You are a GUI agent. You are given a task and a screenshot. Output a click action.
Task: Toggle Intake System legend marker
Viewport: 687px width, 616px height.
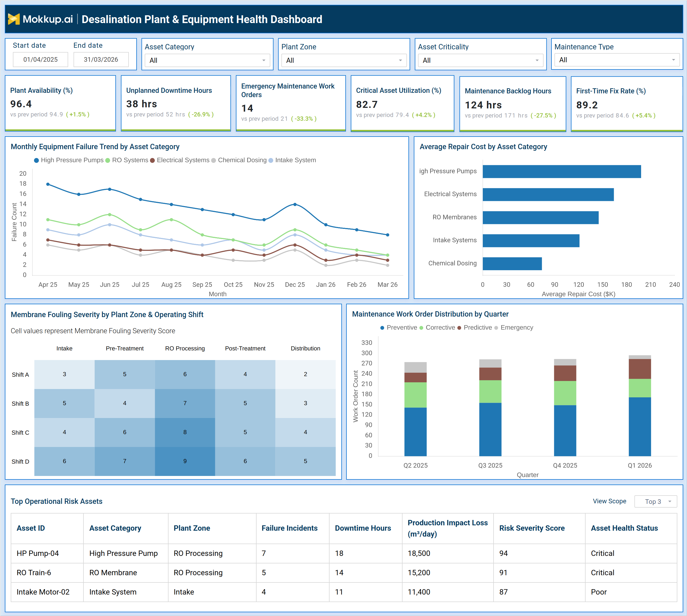point(271,160)
